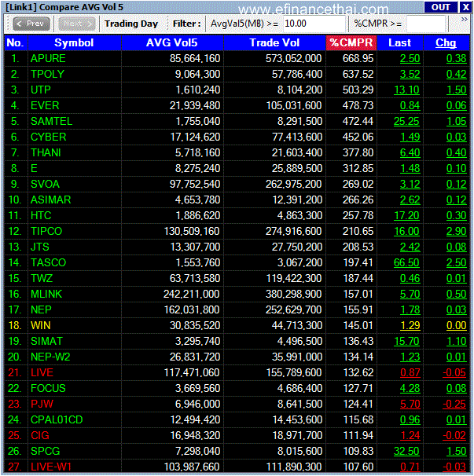Select the APURE symbol row
Viewport: 474px width, 476px height.
tap(48, 59)
